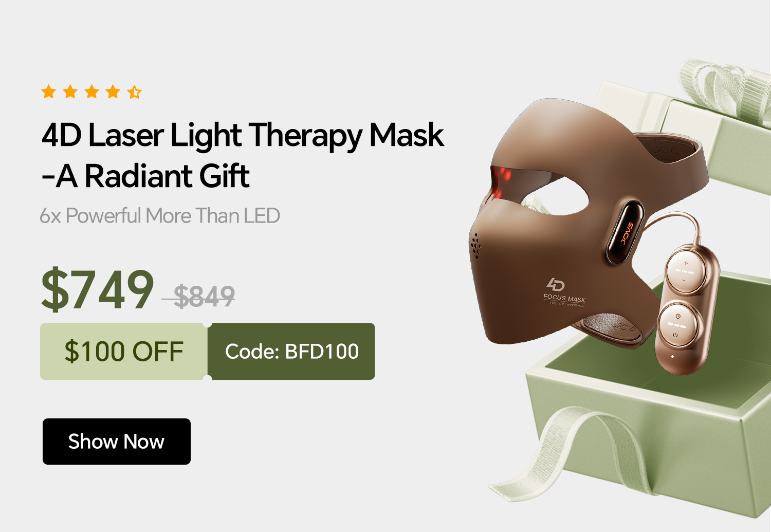Click the plus button on remote controller

(685, 263)
